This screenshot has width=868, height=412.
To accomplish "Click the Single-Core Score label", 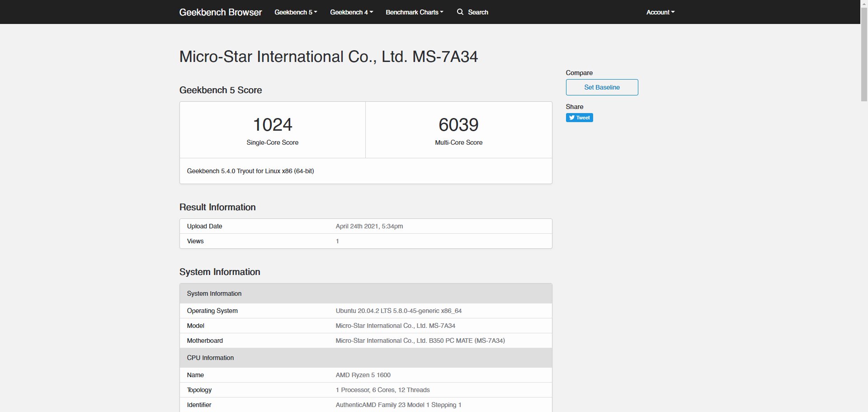I will click(273, 142).
